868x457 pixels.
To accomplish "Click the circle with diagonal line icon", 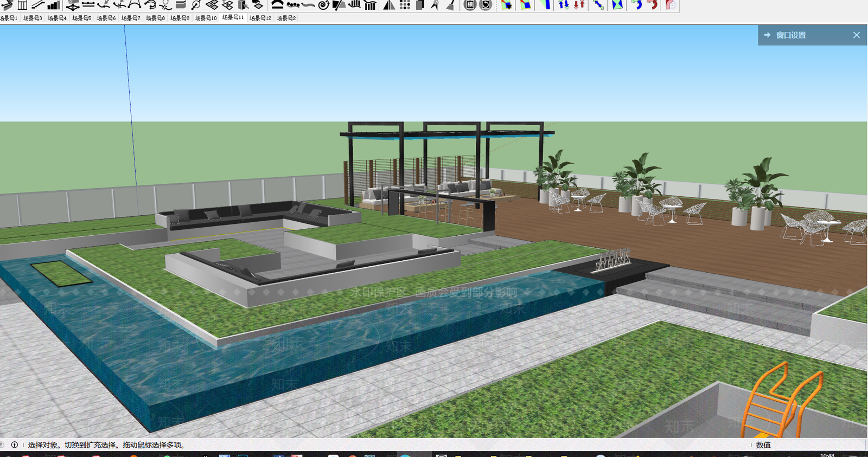I will click(196, 5).
